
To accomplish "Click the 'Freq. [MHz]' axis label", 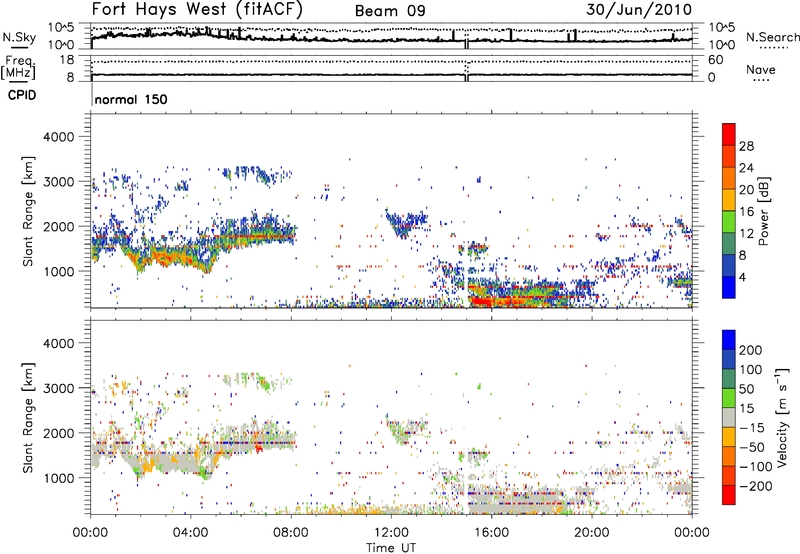I will click(18, 67).
